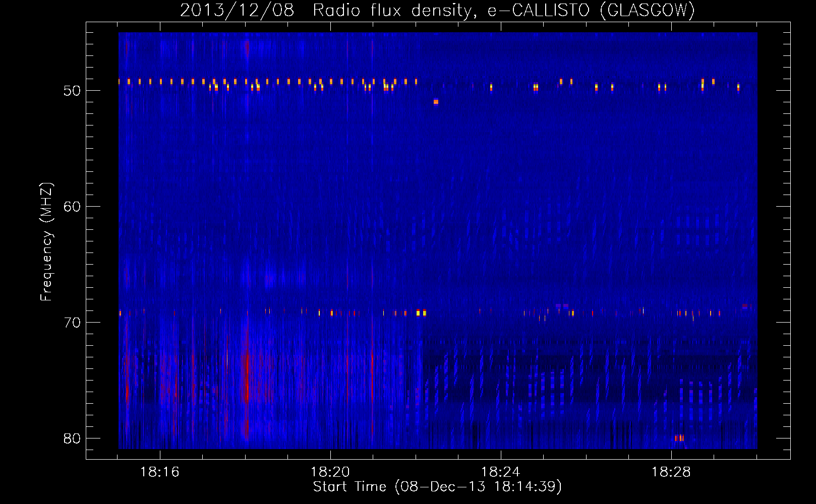
Task: Click the 'Start Time (08-Dec-13 18:14:39)' x-axis label
Action: (x=437, y=487)
